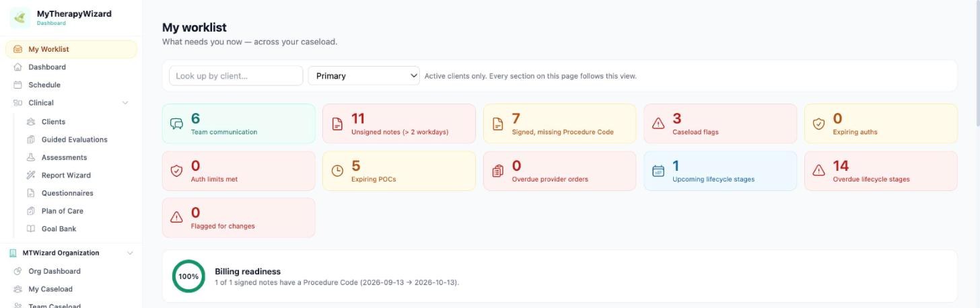Open the Unsigned notes card

(399, 124)
